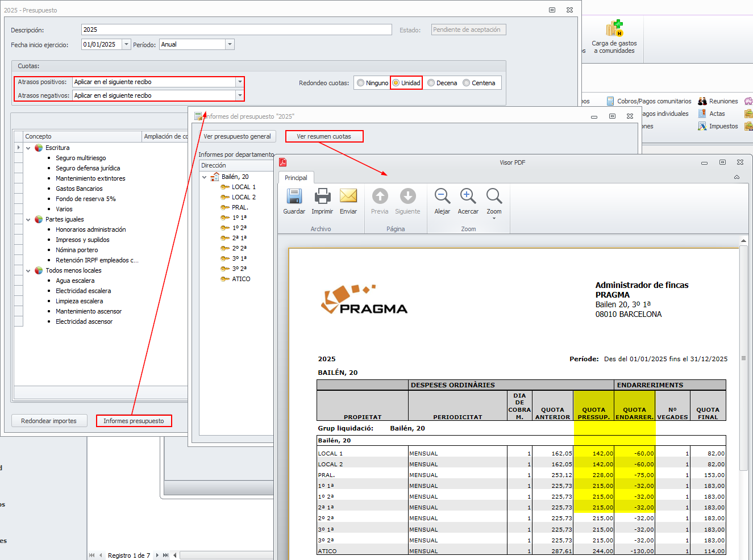Open the Zoom dropdown menu in viewer
Image resolution: width=753 pixels, height=560 pixels.
click(494, 218)
